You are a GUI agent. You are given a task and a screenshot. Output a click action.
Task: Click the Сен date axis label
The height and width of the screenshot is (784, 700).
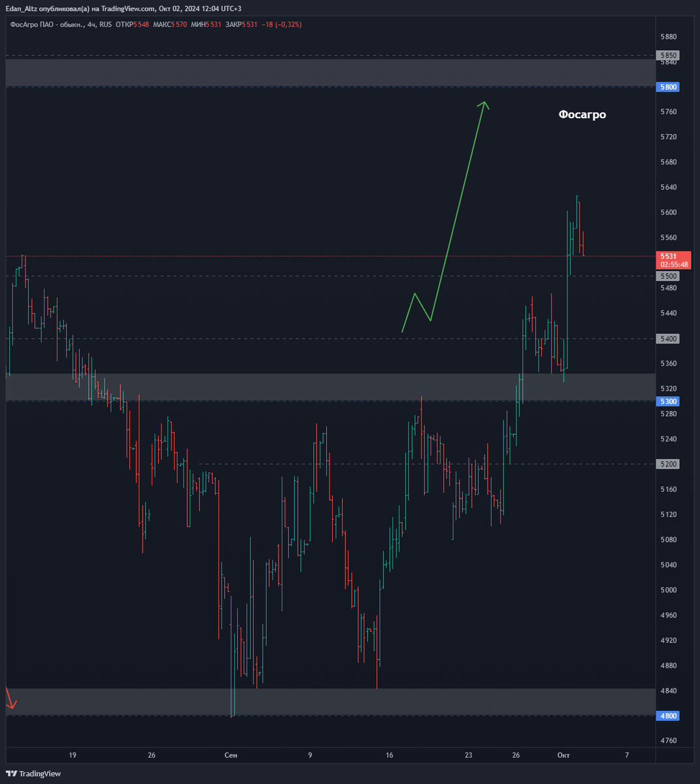pos(231,755)
